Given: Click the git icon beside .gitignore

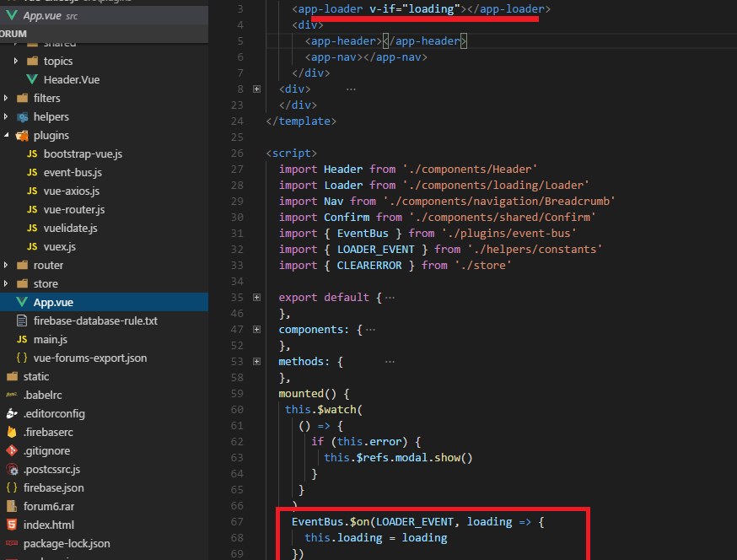Looking at the screenshot, I should click(x=12, y=451).
